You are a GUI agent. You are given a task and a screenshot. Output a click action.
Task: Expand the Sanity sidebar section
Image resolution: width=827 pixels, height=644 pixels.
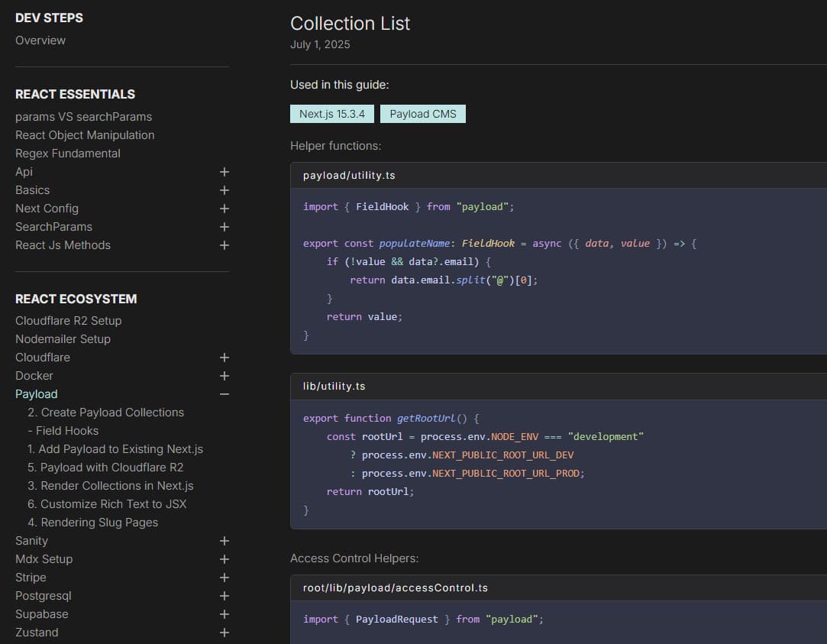coord(224,541)
